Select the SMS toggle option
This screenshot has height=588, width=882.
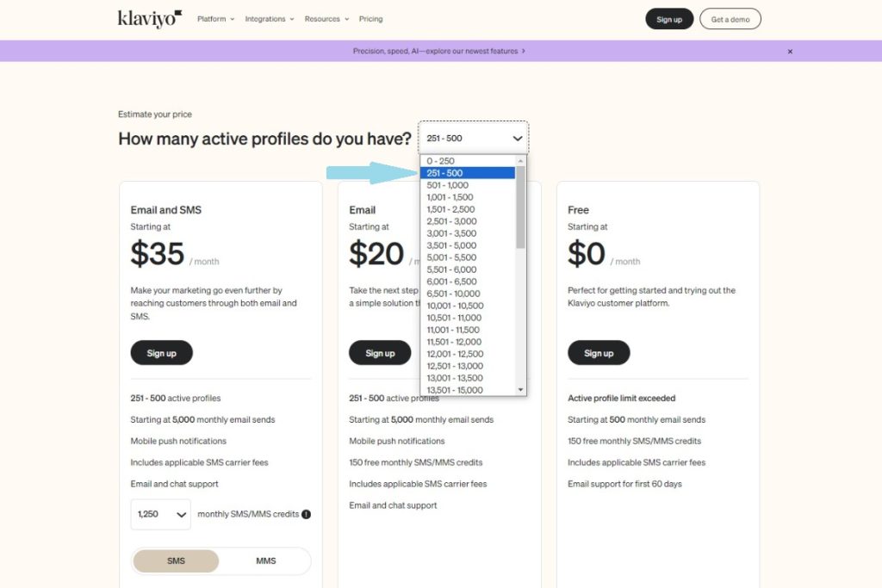pyautogui.click(x=176, y=561)
